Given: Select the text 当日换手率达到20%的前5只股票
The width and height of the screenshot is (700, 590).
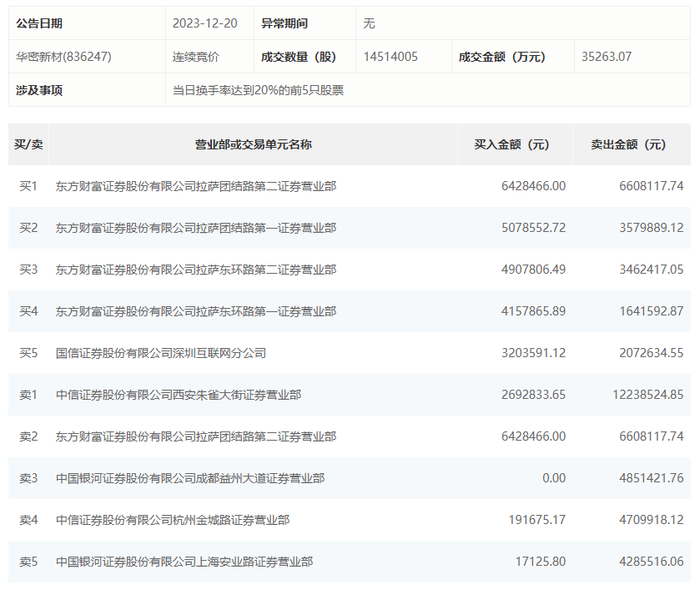Looking at the screenshot, I should (258, 90).
